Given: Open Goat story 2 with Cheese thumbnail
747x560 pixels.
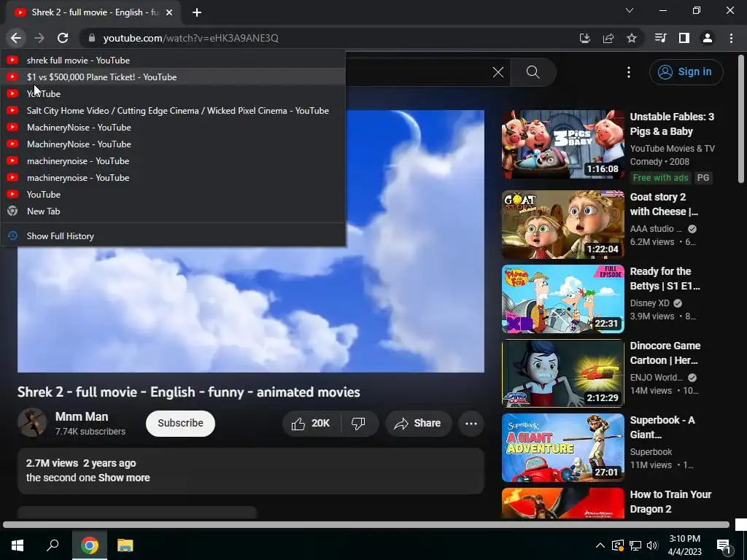Looking at the screenshot, I should tap(563, 225).
